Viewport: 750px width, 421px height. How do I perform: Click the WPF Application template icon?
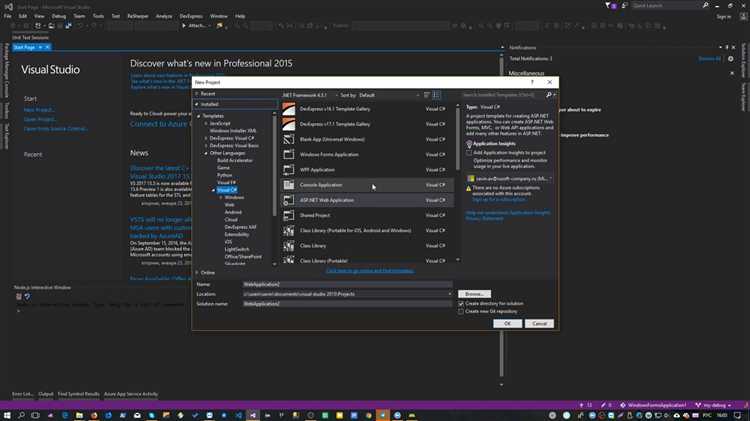pyautogui.click(x=289, y=169)
